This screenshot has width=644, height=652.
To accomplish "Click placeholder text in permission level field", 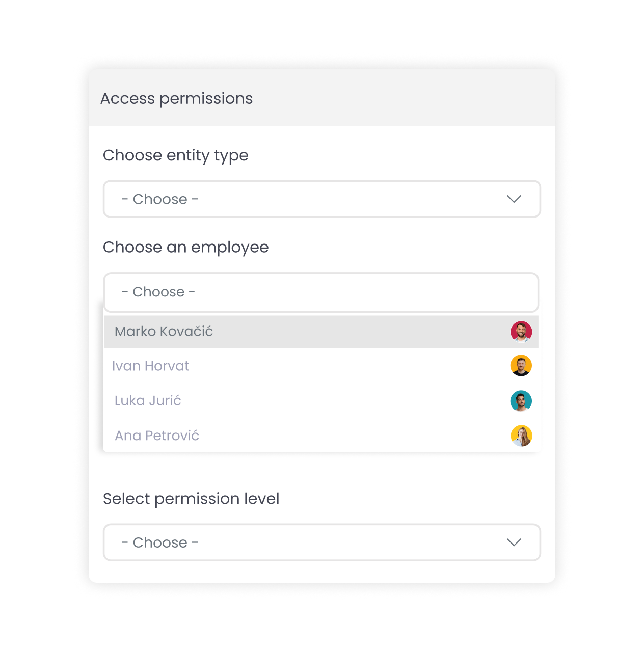I will click(160, 542).
